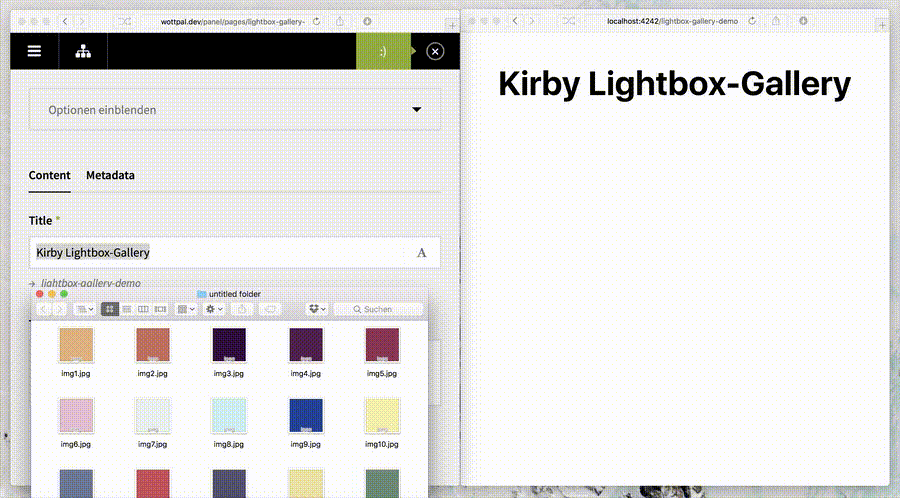This screenshot has width=900, height=498.
Task: Click the downloads icon in wottpal.dev browser
Action: click(367, 21)
